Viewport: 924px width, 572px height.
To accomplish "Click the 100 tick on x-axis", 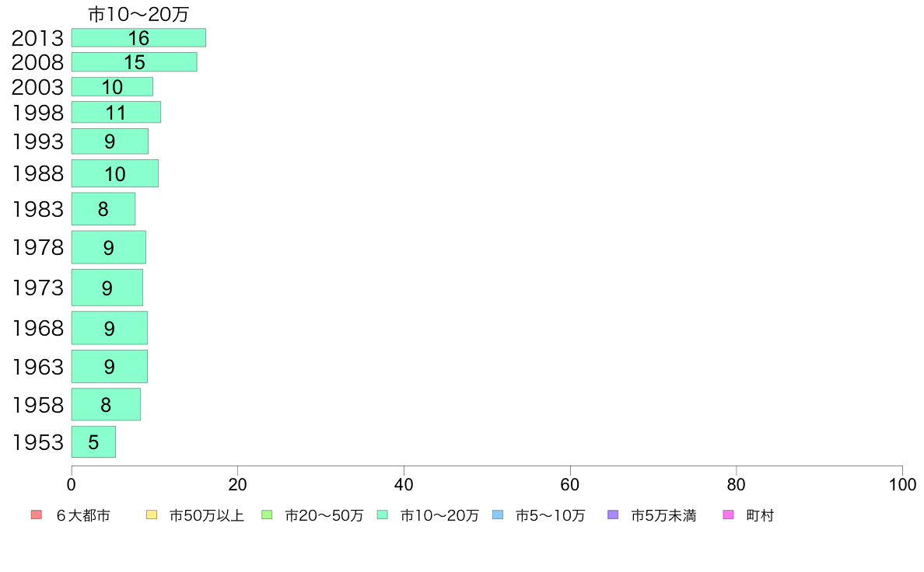I will click(902, 485).
